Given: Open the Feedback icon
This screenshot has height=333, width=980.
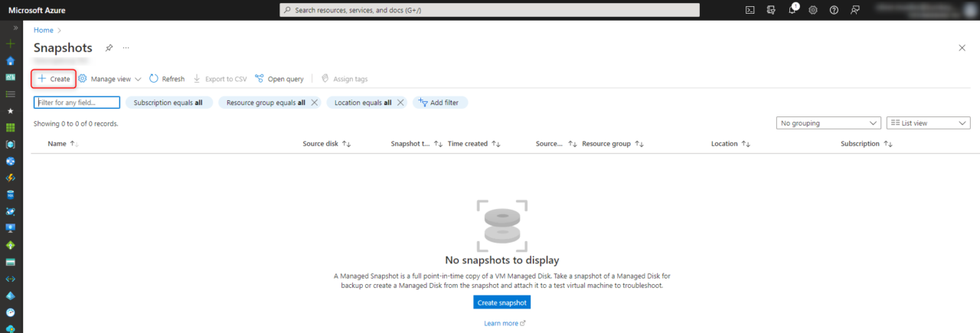Looking at the screenshot, I should pyautogui.click(x=854, y=10).
